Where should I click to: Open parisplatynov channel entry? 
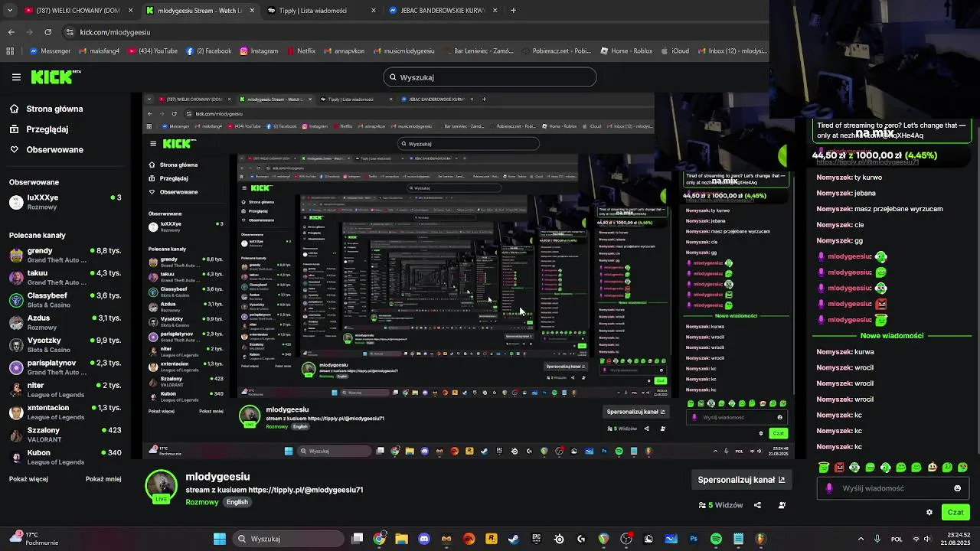coord(65,367)
